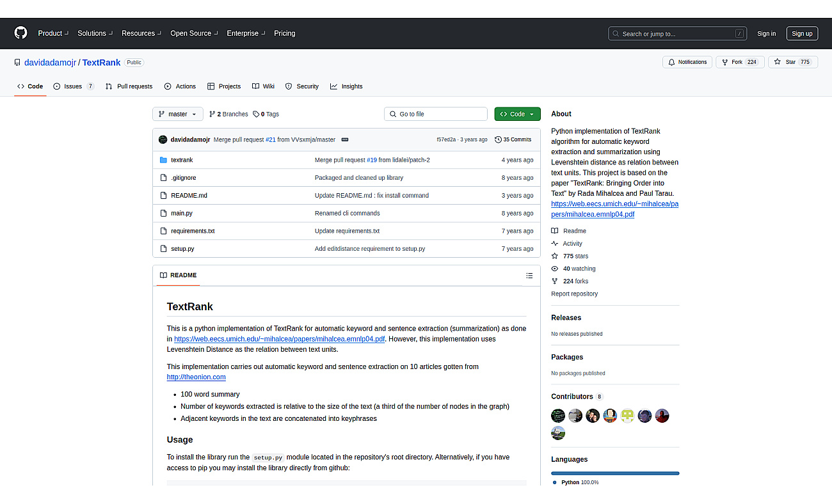This screenshot has width=832, height=504.
Task: Click the setup.py file icon
Action: pyautogui.click(x=163, y=249)
